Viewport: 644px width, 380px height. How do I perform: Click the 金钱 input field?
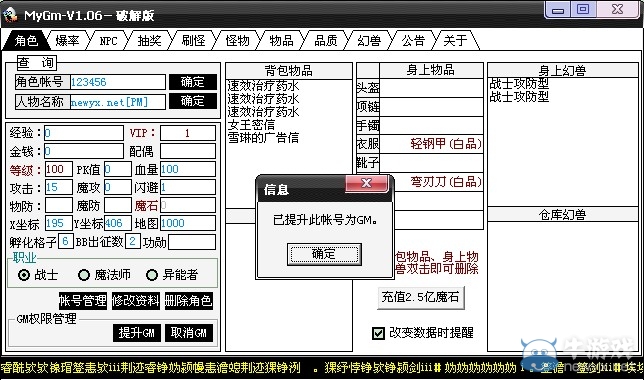tap(84, 151)
